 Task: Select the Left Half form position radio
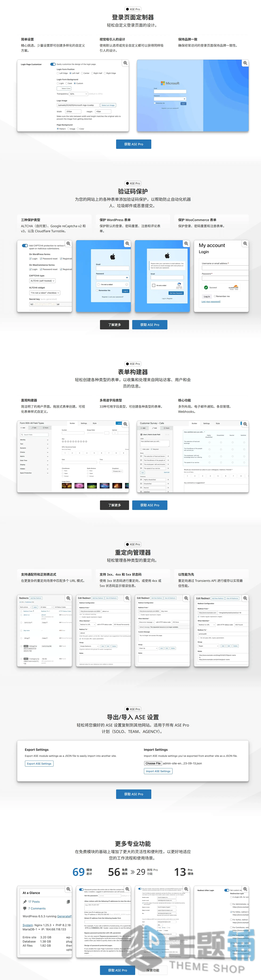[x=70, y=73]
